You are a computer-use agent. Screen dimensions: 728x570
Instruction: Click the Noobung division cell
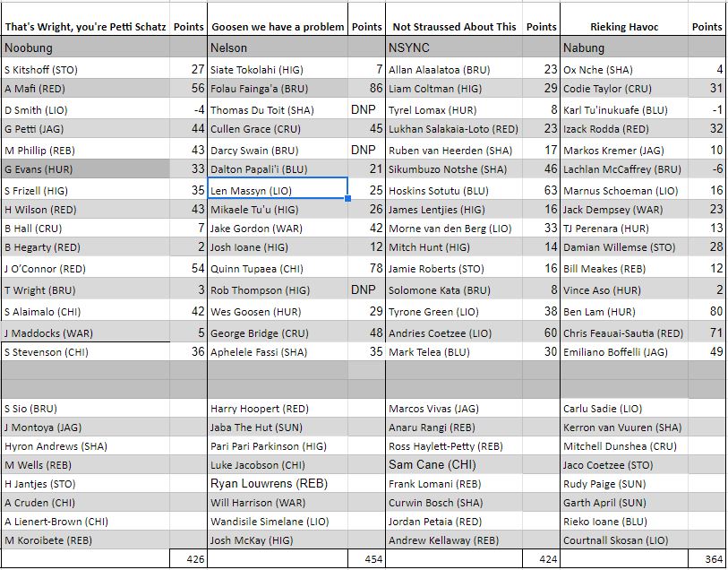tap(85, 47)
